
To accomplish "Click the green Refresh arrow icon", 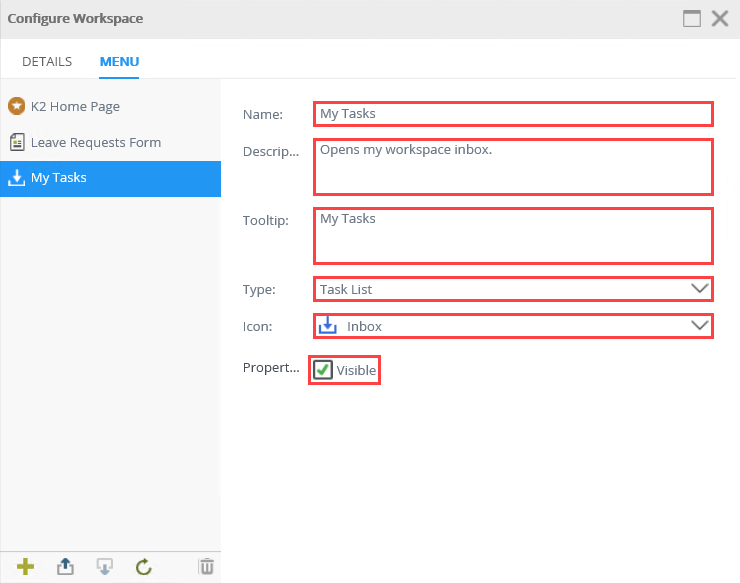I will click(143, 567).
